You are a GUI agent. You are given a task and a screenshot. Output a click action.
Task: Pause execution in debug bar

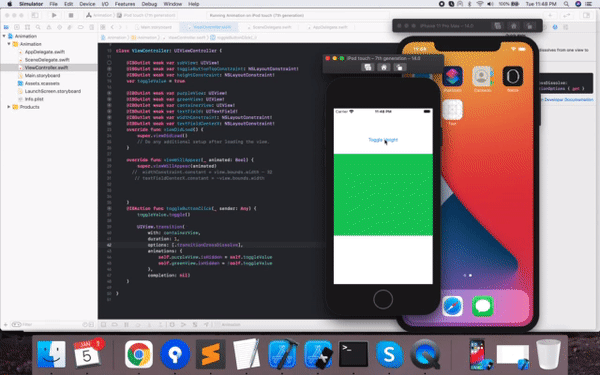[126, 324]
